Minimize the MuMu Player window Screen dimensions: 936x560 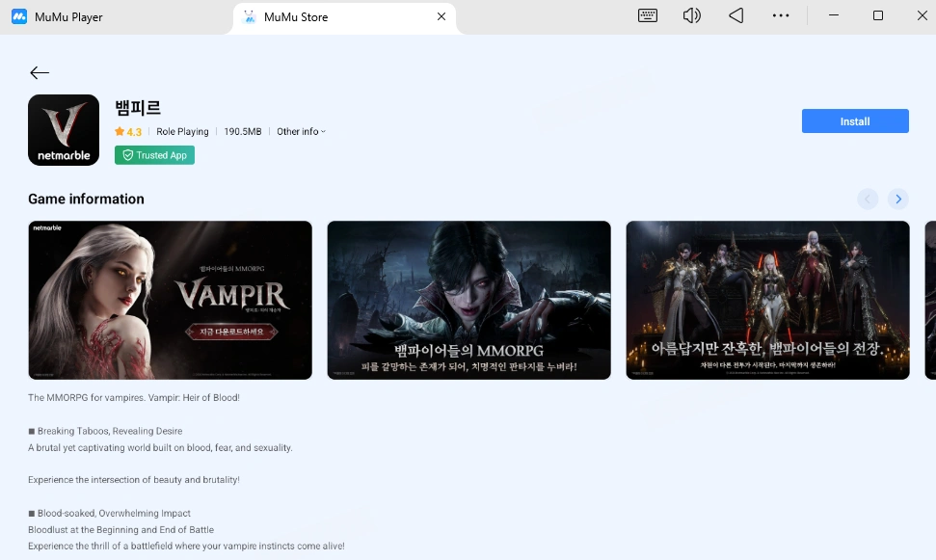coord(834,16)
